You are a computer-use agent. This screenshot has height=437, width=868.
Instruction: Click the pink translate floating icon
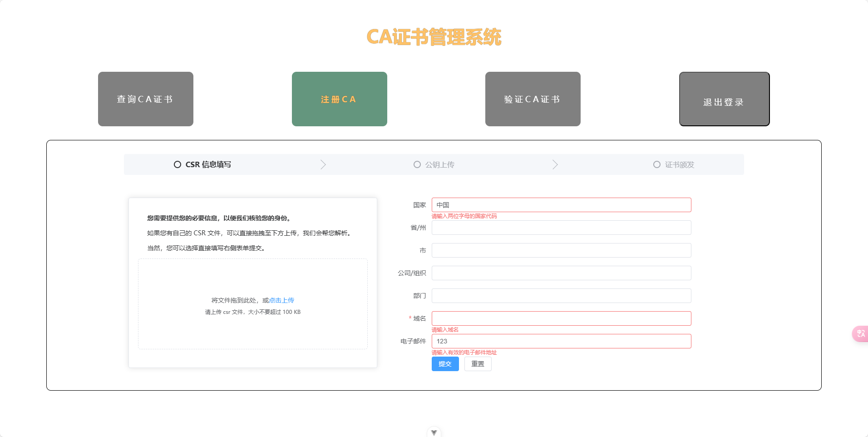[860, 334]
